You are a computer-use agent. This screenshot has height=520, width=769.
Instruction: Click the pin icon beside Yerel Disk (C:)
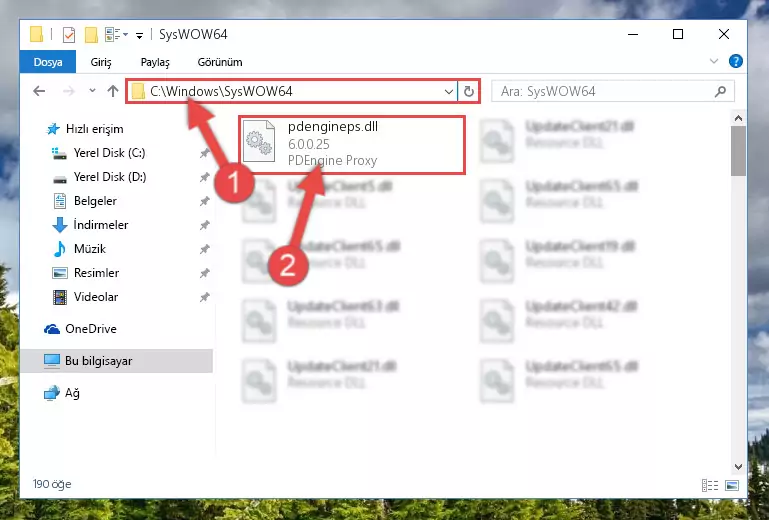tap(205, 154)
